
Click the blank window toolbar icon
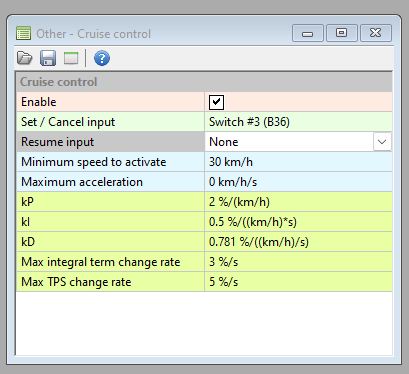point(71,58)
